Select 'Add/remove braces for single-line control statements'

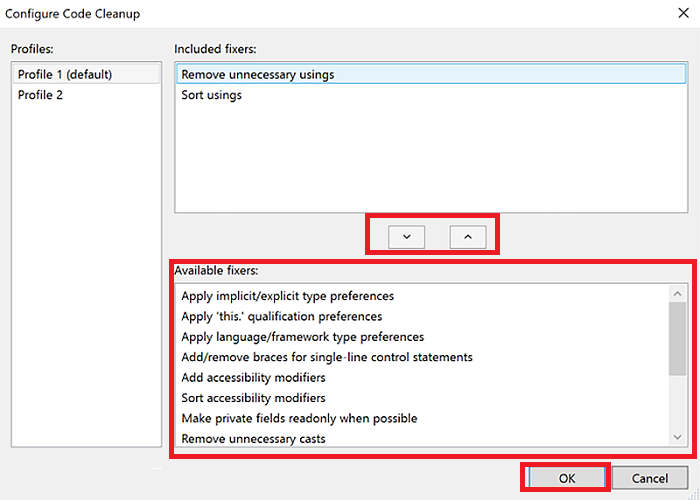(422, 357)
